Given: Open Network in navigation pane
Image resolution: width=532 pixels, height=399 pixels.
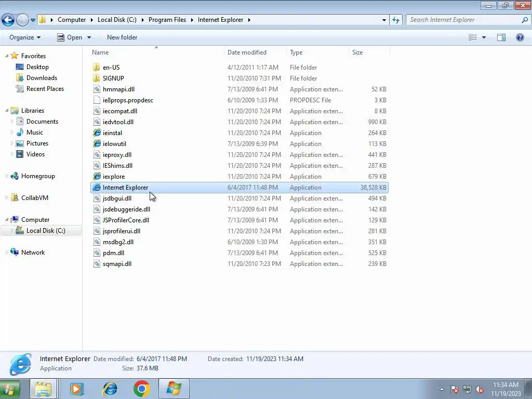Looking at the screenshot, I should coord(33,252).
